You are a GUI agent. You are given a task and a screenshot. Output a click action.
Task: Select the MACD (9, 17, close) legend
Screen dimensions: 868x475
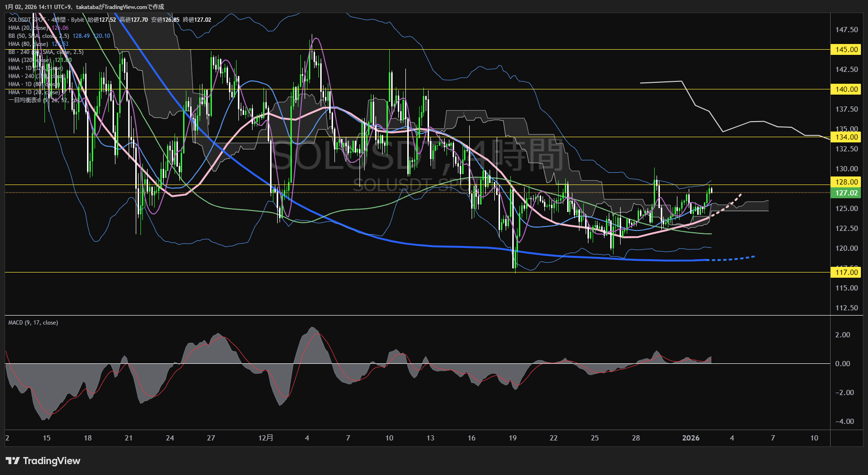[33, 323]
